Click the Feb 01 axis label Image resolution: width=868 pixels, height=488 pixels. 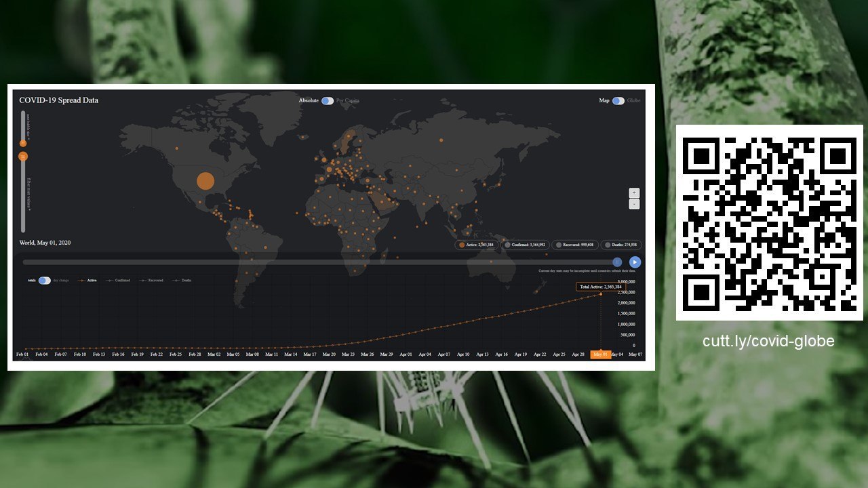coord(22,354)
